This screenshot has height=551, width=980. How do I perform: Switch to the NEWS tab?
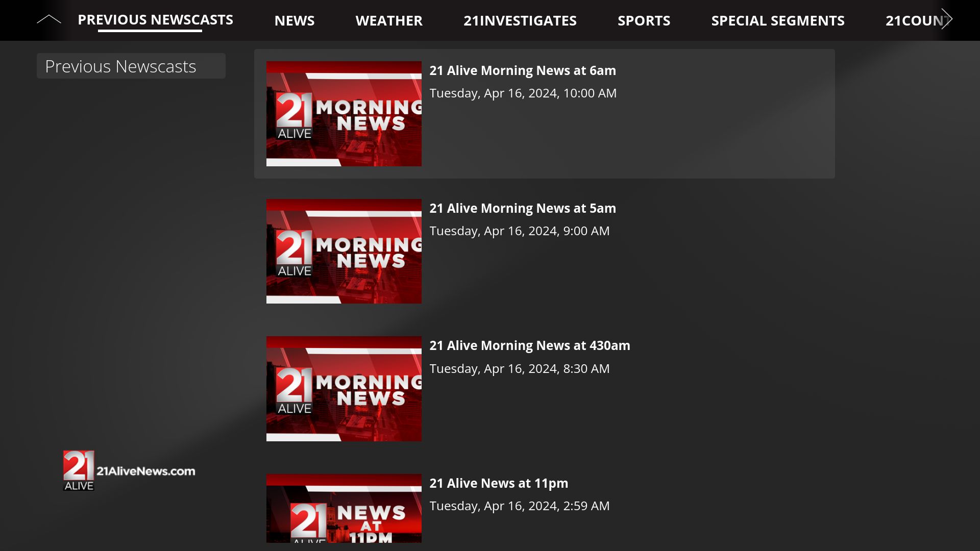coord(295,21)
